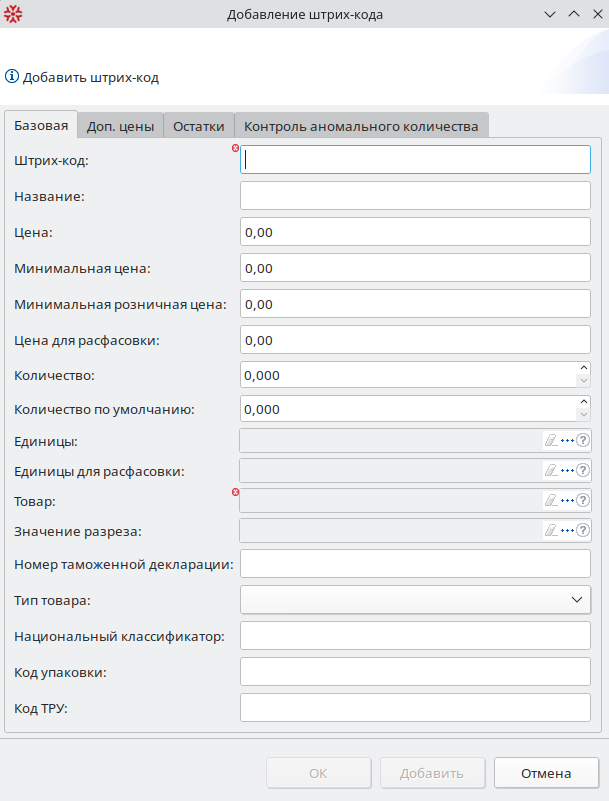The width and height of the screenshot is (609, 801).
Task: Click the ellipsis button in the Единицы field
Action: [567, 440]
